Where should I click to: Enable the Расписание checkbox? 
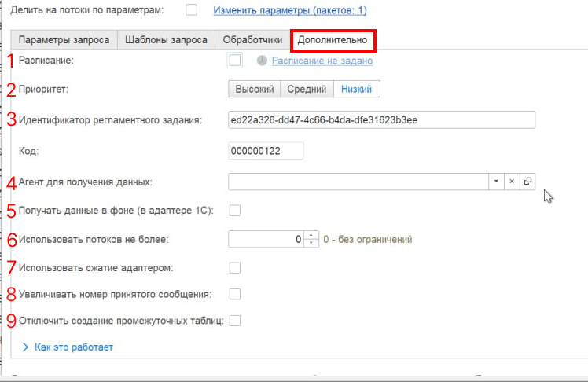point(234,61)
